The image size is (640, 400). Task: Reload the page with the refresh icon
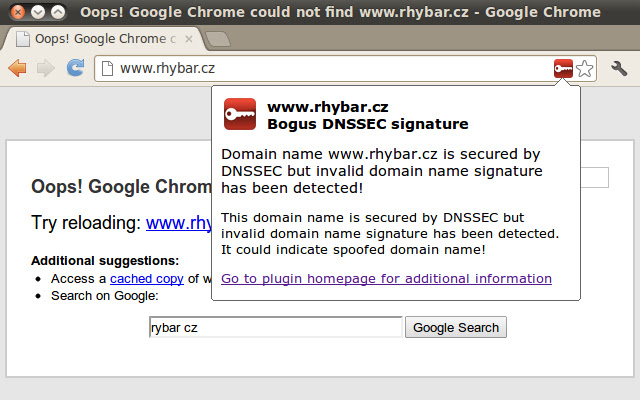click(x=76, y=68)
